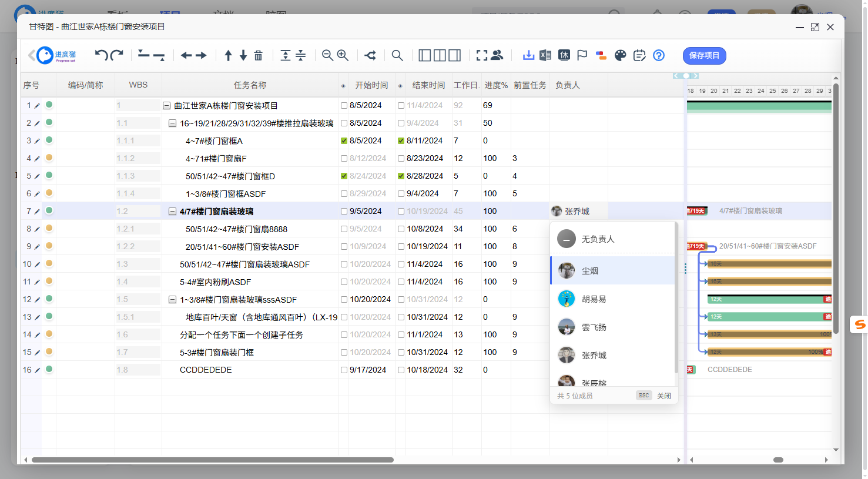The width and height of the screenshot is (868, 479).
Task: Click the Excel export icon
Action: 545,55
